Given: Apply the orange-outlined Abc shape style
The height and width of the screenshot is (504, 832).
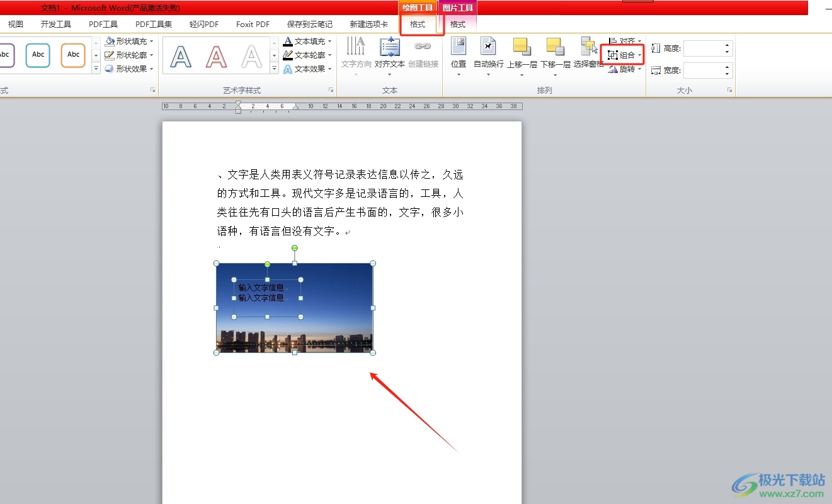Looking at the screenshot, I should tap(73, 55).
